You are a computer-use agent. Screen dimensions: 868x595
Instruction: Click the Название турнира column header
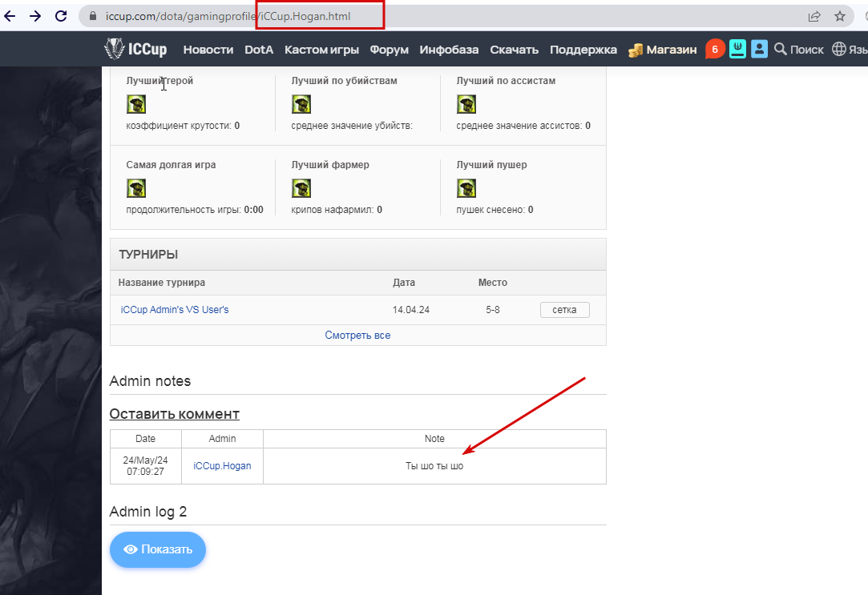point(162,283)
